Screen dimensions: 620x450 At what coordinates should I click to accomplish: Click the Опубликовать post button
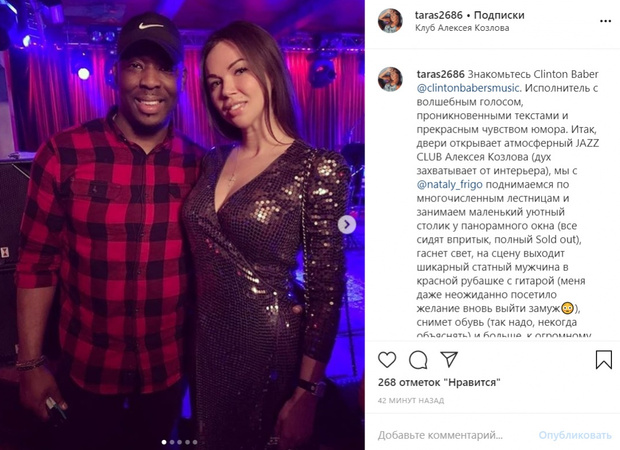coord(575,435)
